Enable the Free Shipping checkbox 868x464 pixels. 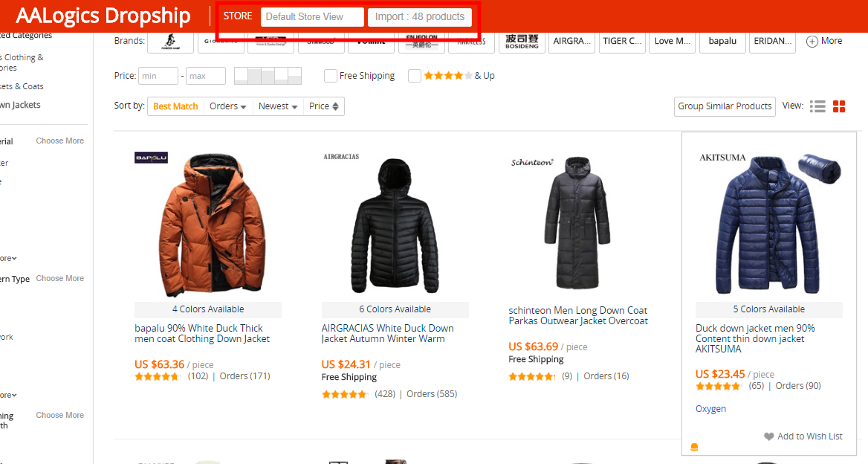tap(331, 76)
